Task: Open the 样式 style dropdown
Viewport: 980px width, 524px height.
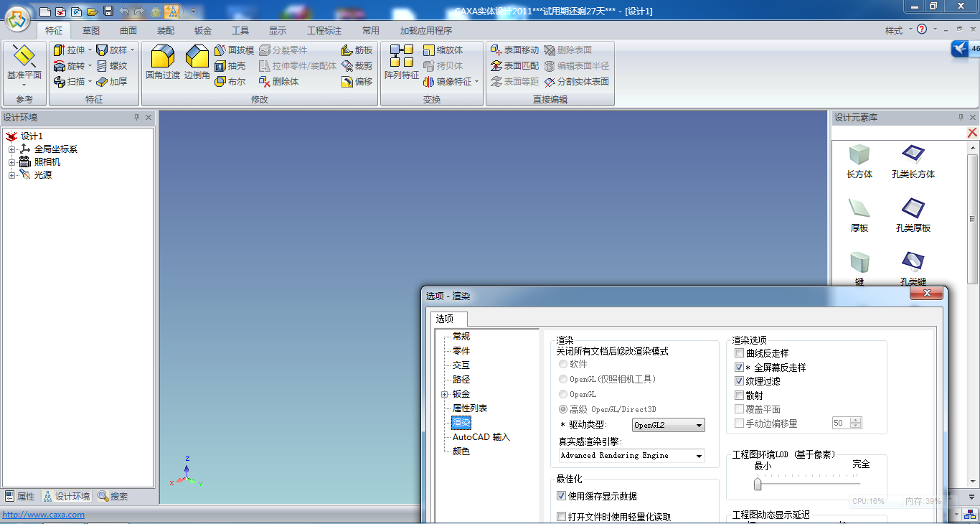Action: point(897,30)
